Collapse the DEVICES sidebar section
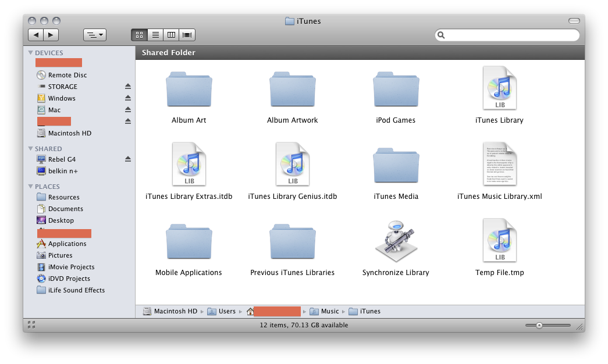 coord(30,52)
